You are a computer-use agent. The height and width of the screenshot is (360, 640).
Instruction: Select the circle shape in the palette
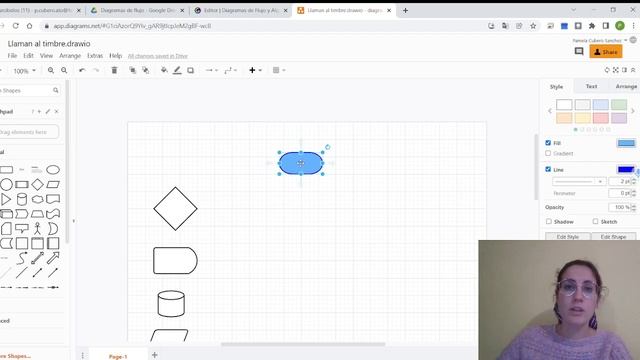coord(6,184)
